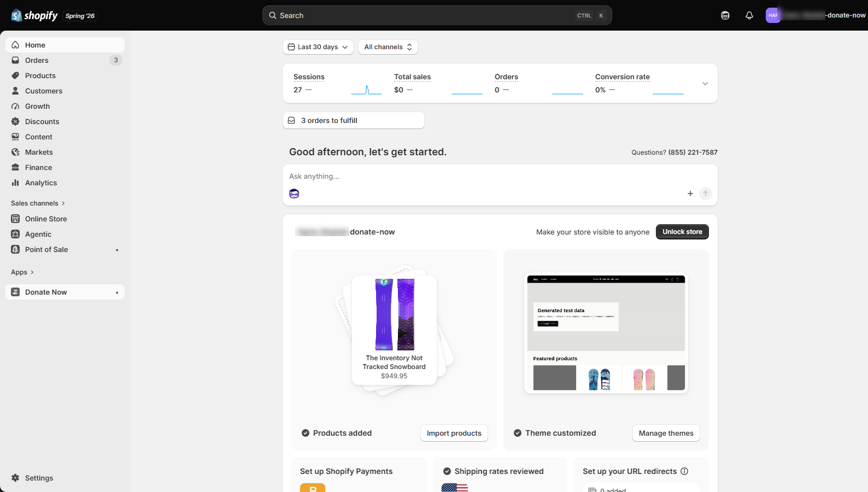Navigate to Discounts in the sidebar

pos(65,121)
